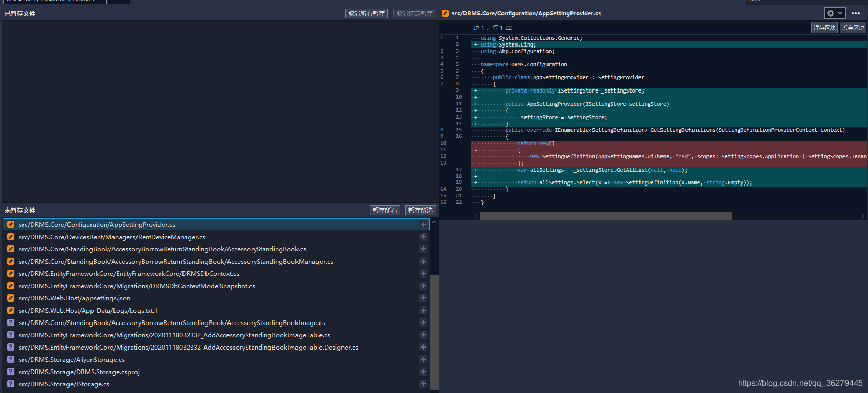Click 取消选定暂存 (unstage selected) button
The width and height of the screenshot is (868, 393).
point(415,14)
